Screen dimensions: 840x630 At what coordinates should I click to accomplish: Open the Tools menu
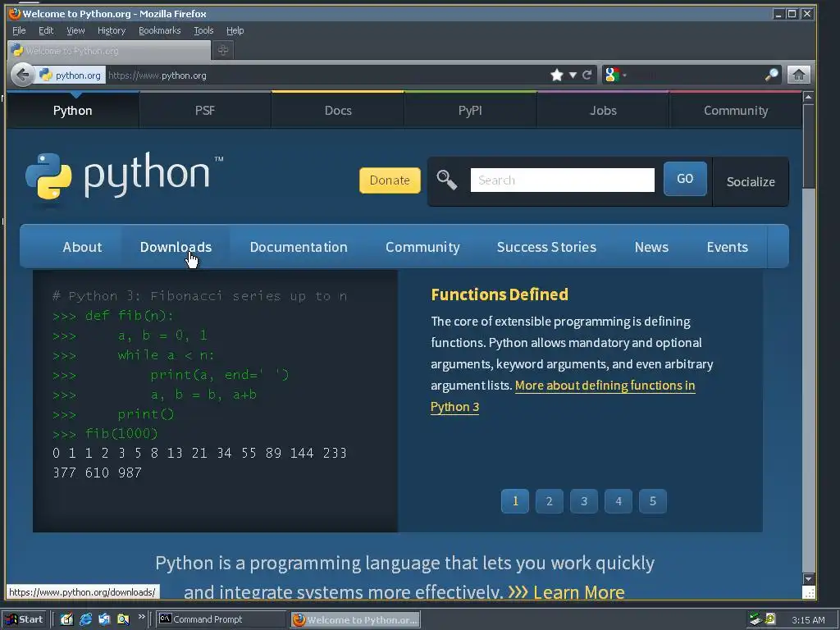point(203,30)
